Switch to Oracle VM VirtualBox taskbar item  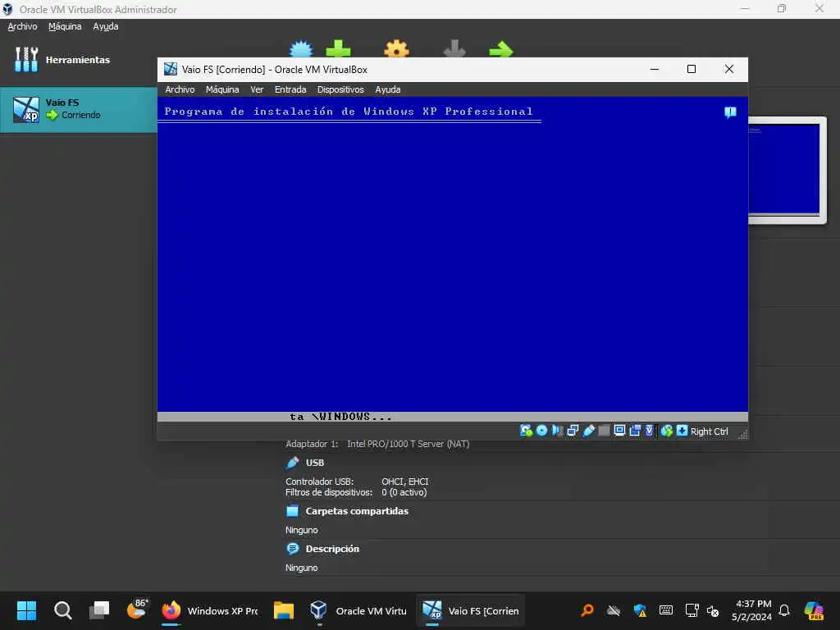[358, 610]
